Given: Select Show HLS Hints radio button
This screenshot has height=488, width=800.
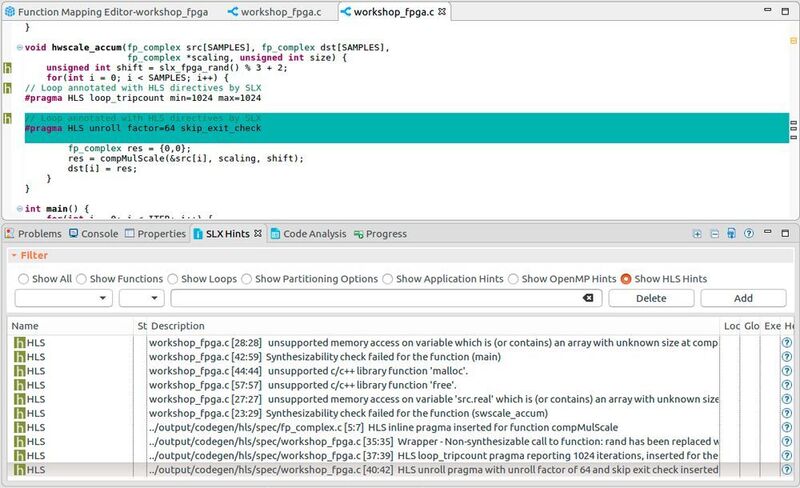Looking at the screenshot, I should pyautogui.click(x=626, y=279).
